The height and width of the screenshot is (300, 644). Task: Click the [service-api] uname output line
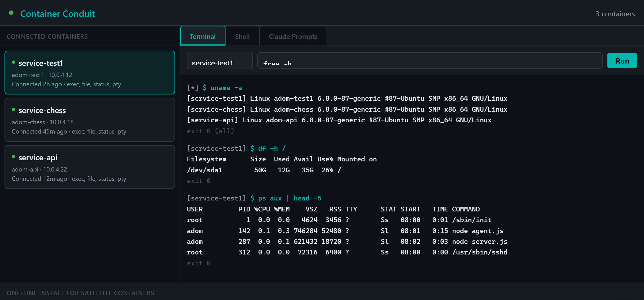[x=339, y=120]
